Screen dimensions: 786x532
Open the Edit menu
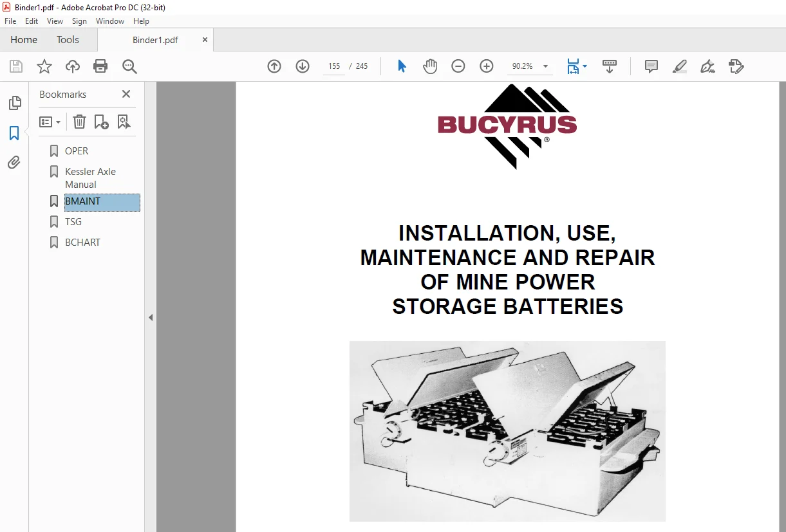(32, 21)
